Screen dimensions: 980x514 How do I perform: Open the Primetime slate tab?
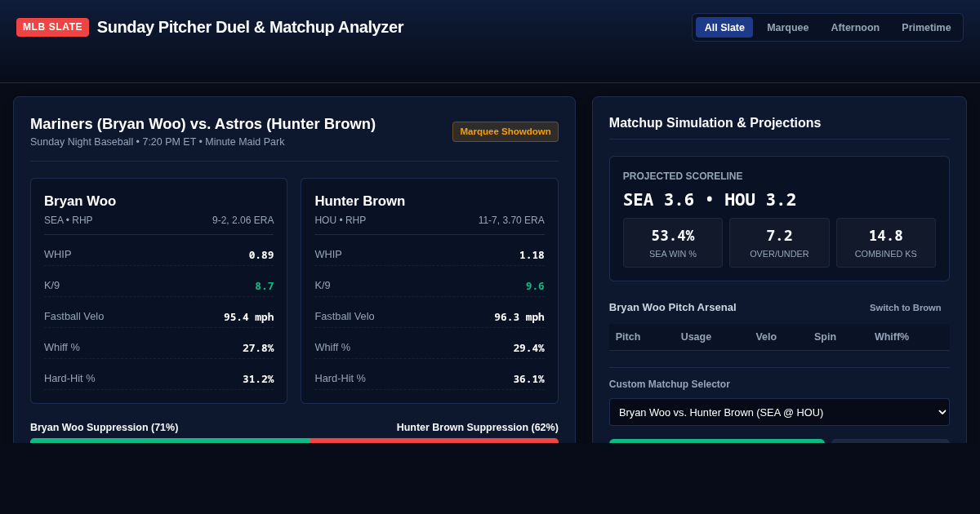(x=926, y=27)
